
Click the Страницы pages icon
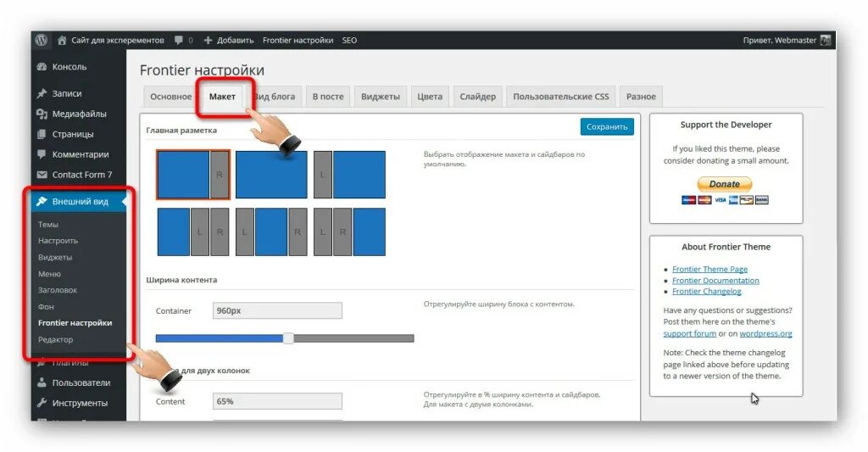point(42,134)
